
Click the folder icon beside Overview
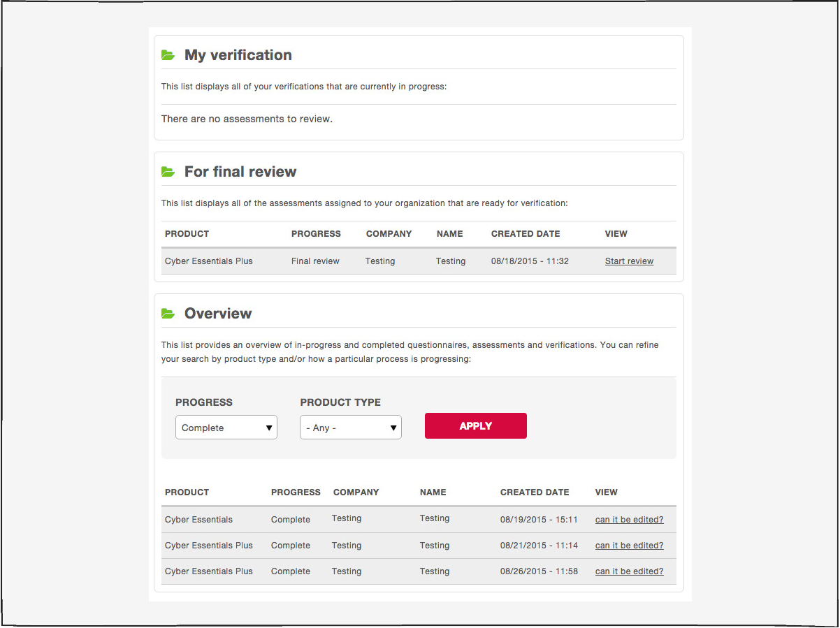tap(168, 314)
